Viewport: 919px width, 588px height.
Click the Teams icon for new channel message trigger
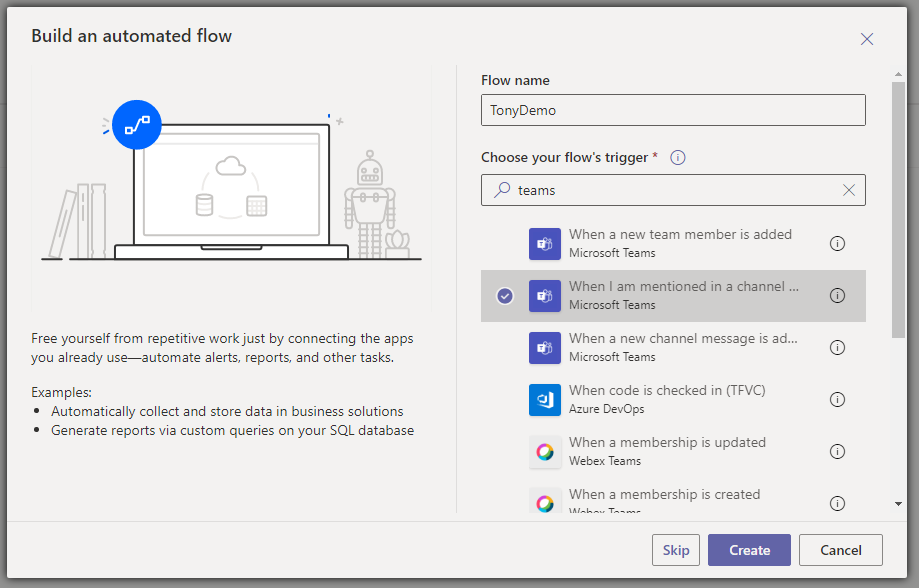(x=544, y=348)
